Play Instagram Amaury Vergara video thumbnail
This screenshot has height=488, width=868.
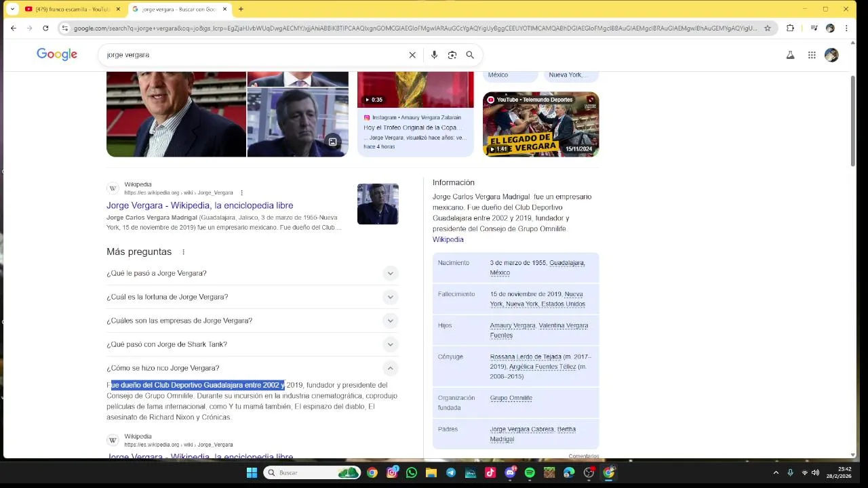(416, 89)
